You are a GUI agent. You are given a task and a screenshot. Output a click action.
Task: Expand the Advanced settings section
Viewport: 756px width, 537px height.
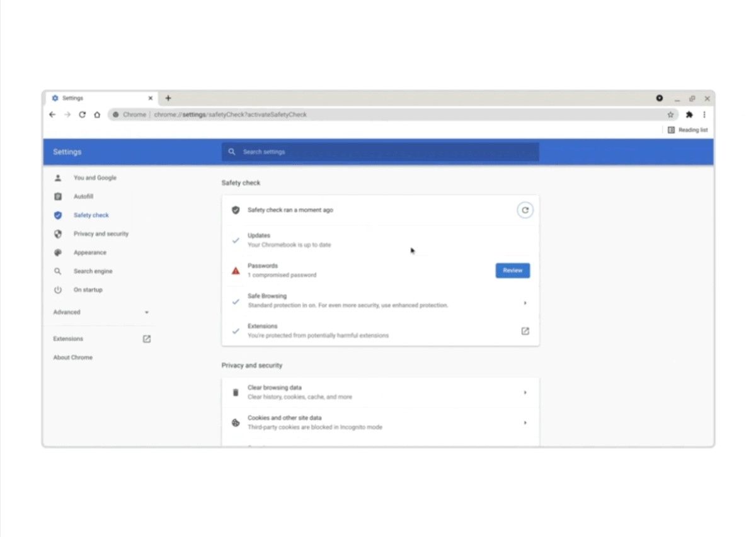tap(146, 312)
